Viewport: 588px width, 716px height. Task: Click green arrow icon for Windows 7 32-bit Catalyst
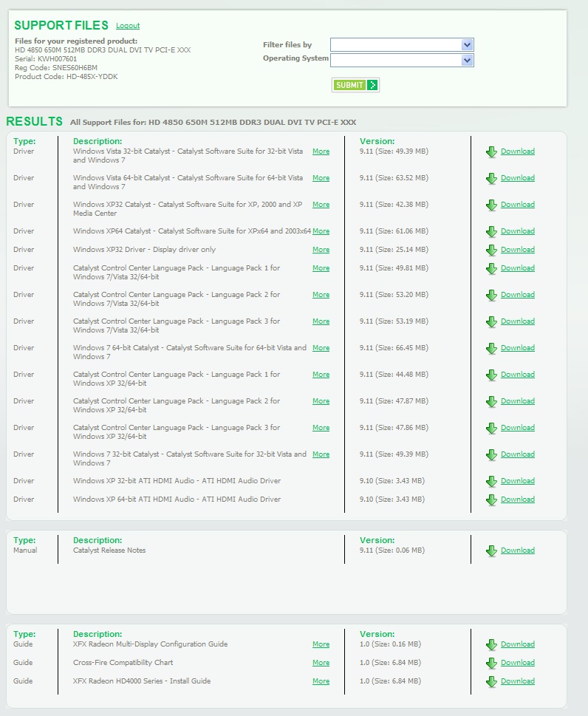pos(492,455)
